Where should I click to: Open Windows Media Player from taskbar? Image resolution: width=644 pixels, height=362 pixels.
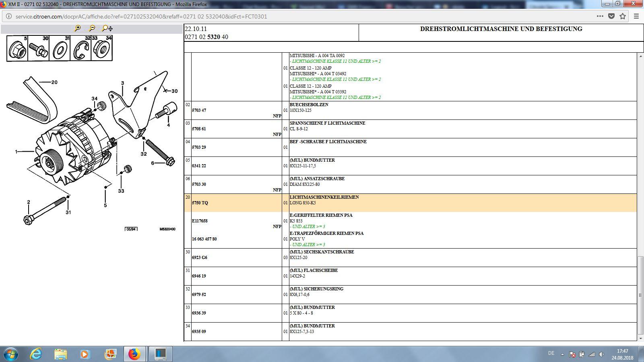point(85,354)
